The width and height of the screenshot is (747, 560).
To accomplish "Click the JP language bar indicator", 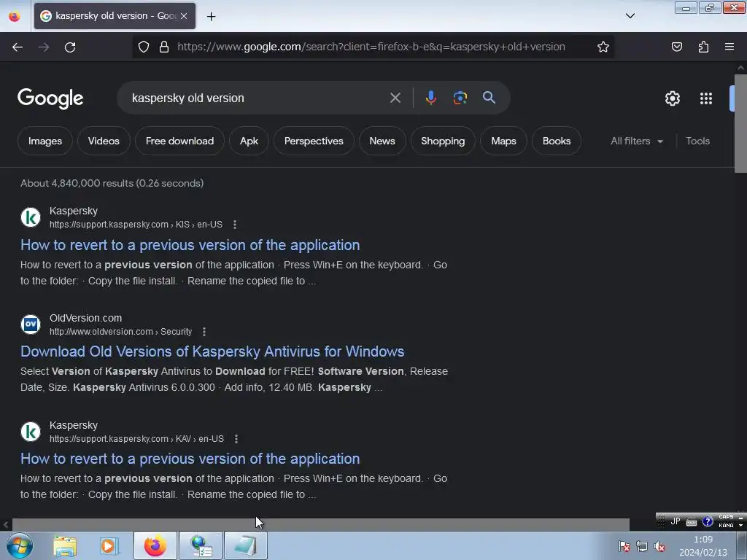I will pos(675,521).
